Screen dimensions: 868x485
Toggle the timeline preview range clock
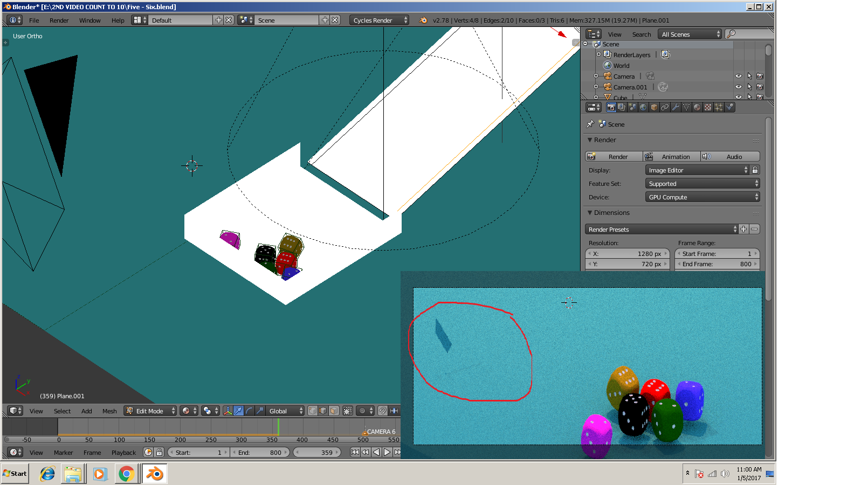point(148,452)
